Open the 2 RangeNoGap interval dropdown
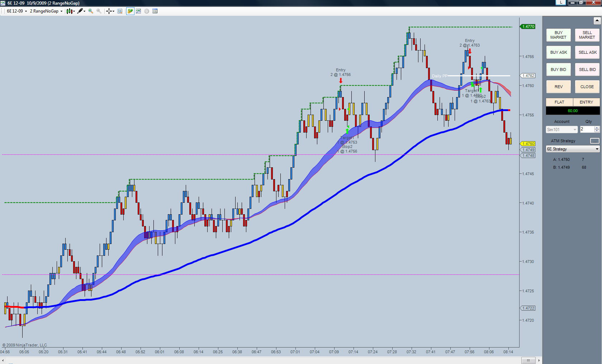This screenshot has height=364, width=602. 46,11
